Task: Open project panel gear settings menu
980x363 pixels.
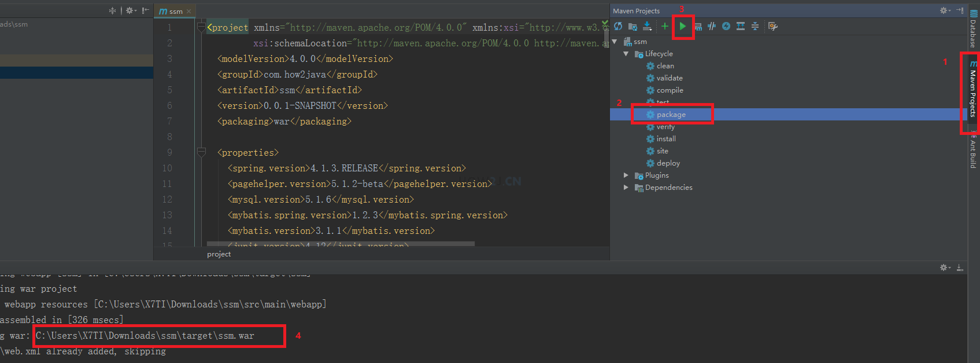Action: tap(131, 10)
